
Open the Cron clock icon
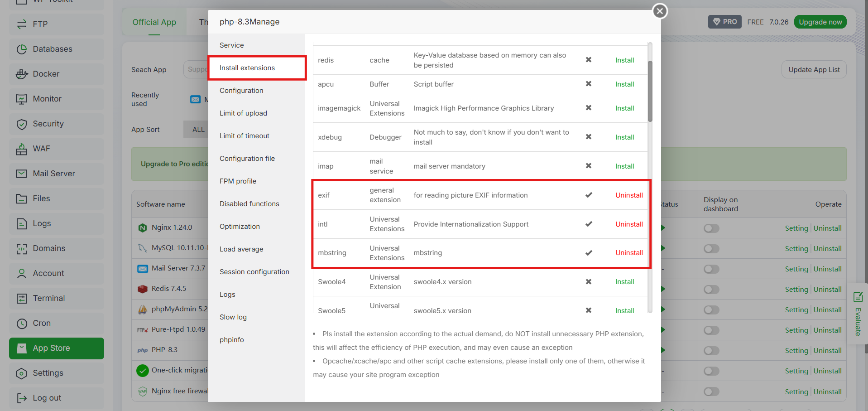coord(21,323)
